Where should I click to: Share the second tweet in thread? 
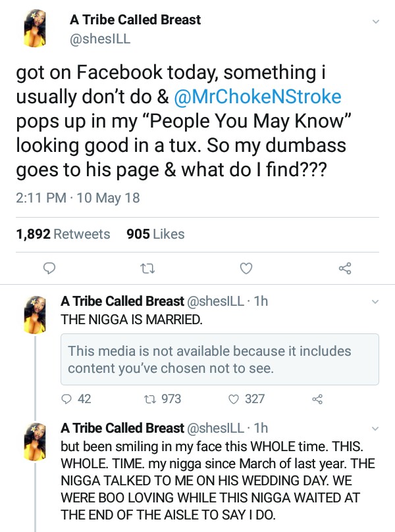click(317, 399)
